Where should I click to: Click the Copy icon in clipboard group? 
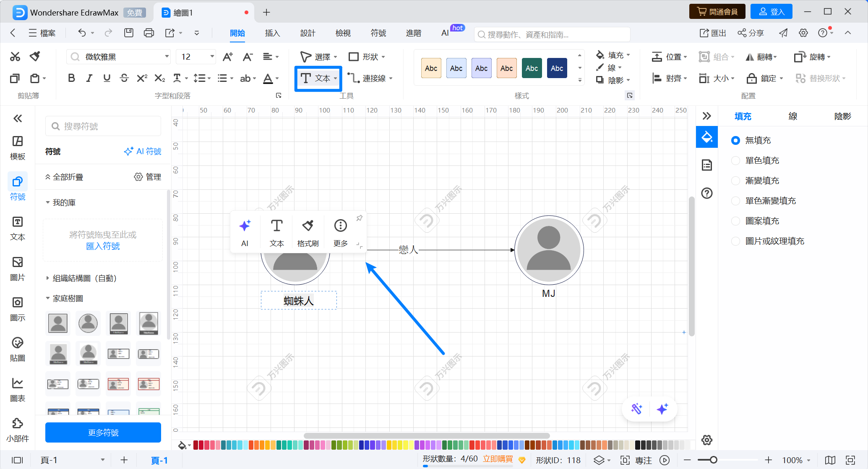coord(15,79)
